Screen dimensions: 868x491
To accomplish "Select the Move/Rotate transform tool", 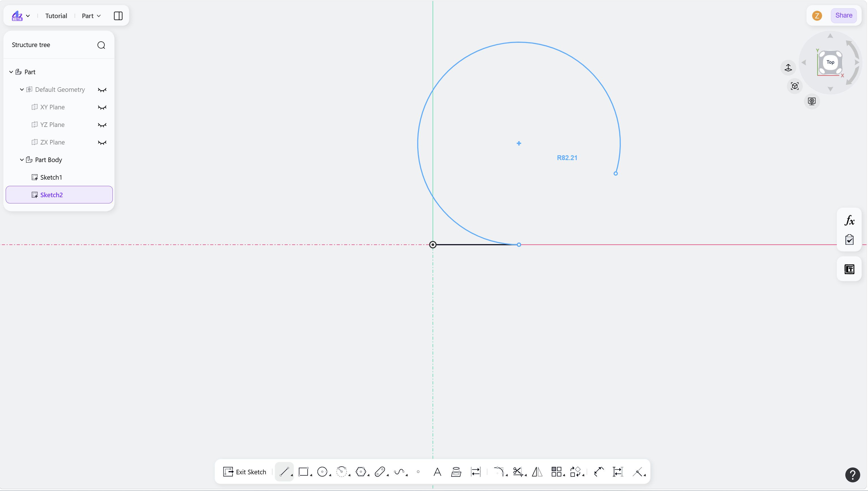I will tap(575, 471).
